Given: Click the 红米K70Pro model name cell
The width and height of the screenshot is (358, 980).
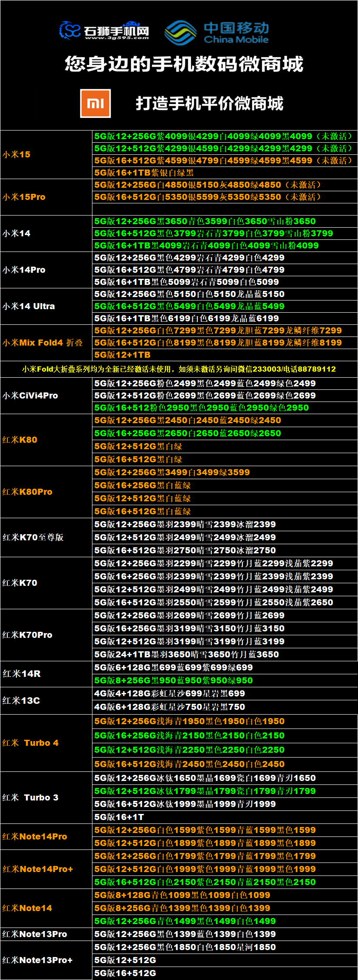Looking at the screenshot, I should point(46,635).
